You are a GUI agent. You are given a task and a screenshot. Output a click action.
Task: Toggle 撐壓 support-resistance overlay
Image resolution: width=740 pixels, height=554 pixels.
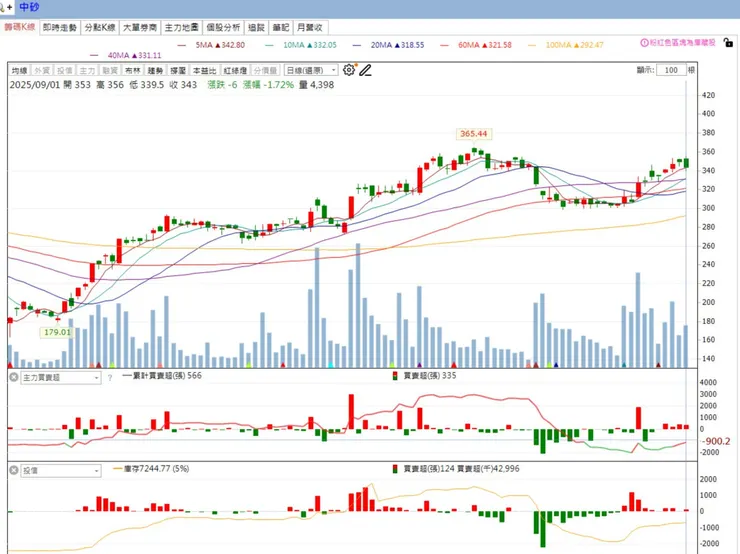coord(178,70)
